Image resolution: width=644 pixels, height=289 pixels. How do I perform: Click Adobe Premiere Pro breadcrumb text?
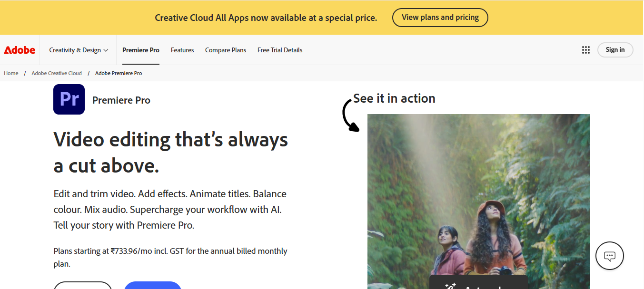119,73
